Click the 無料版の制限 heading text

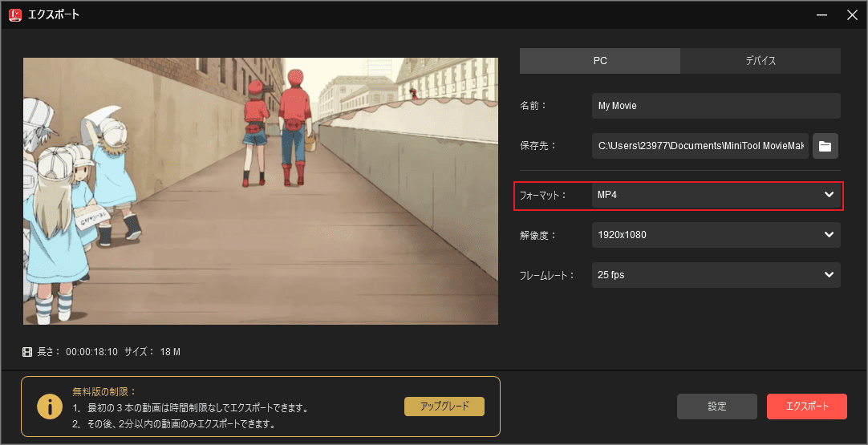(104, 392)
